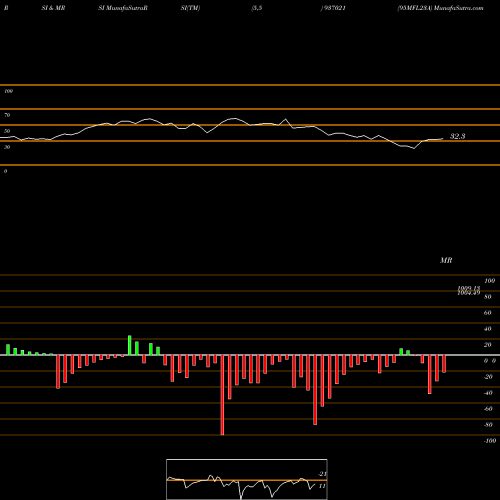
Task: Click the RSI axis label 100
Action: click(x=8, y=91)
